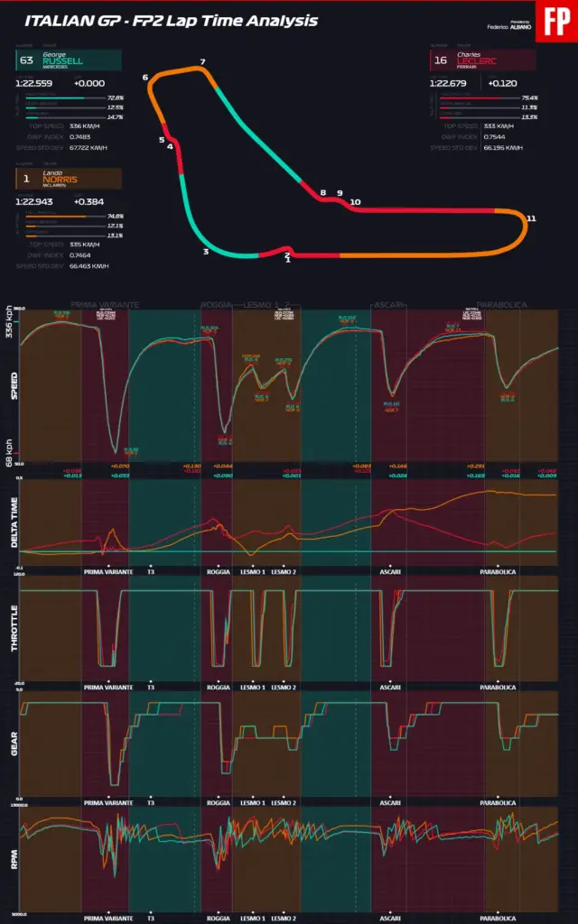Screen dimensions: 578x924
Task: Click Russell's gap value +0.000
Action: (89, 84)
